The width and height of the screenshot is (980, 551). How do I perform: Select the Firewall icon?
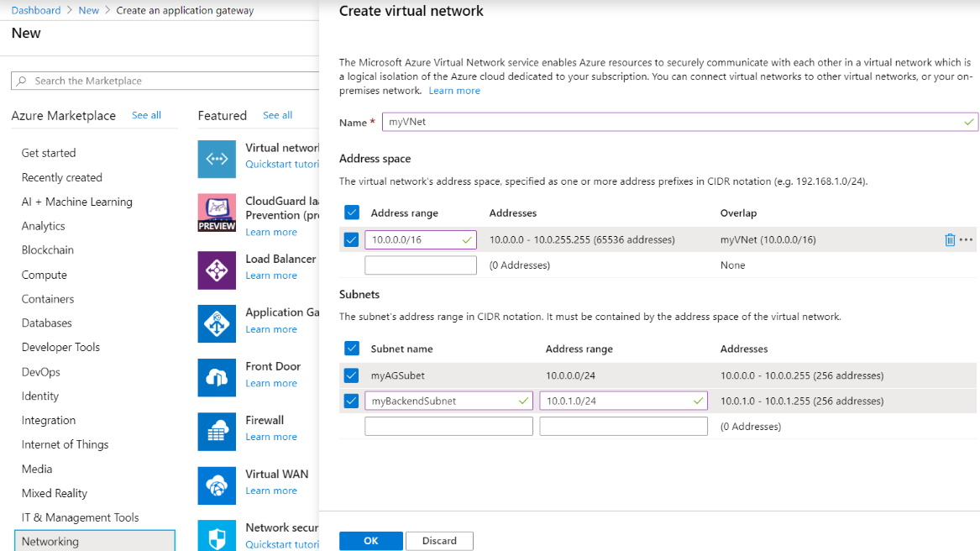coord(217,431)
